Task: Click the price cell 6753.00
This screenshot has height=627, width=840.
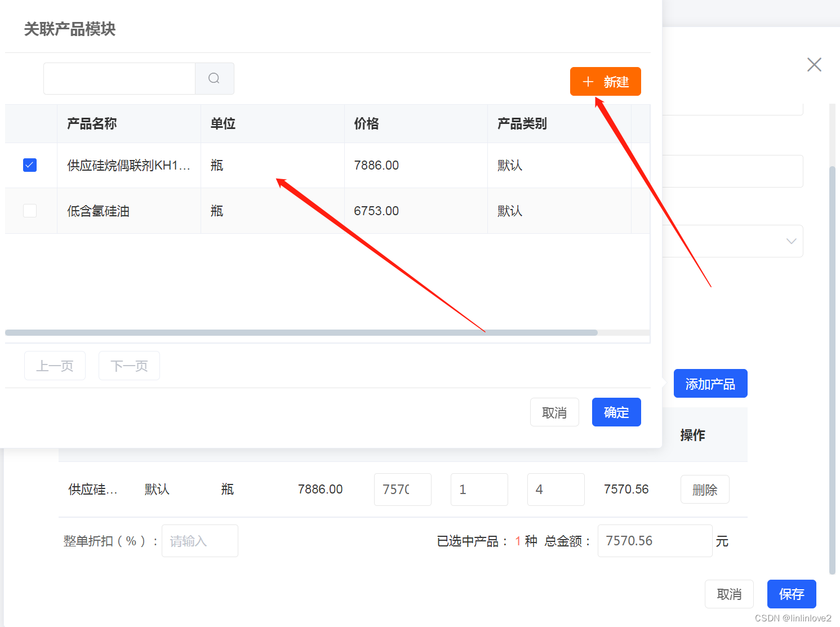Action: (x=416, y=211)
